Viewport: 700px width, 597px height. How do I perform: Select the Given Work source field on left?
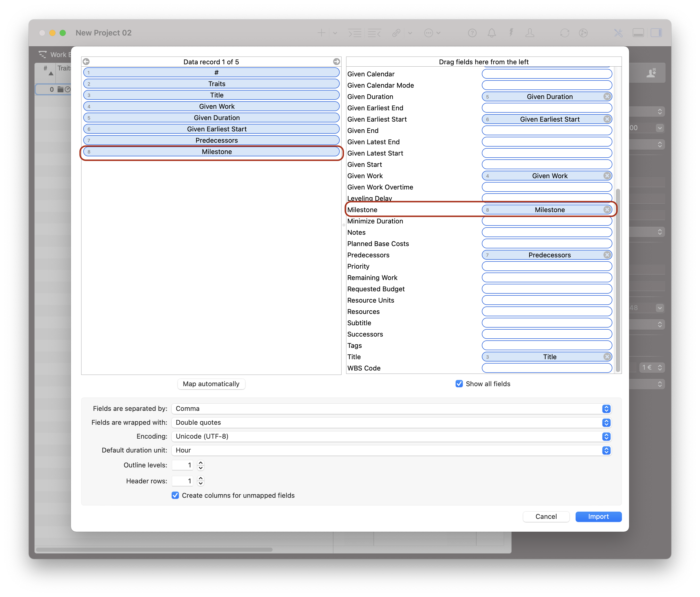pos(211,106)
